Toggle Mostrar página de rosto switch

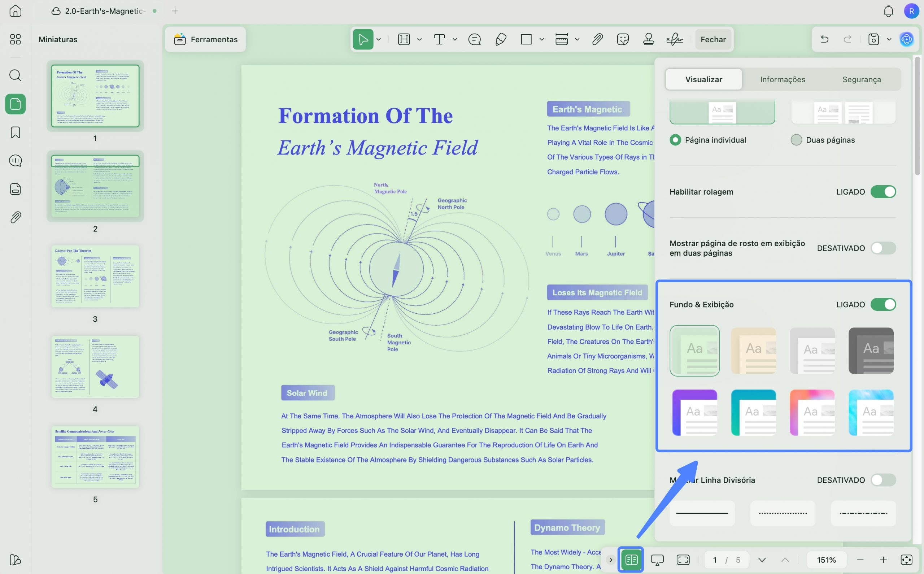point(883,248)
